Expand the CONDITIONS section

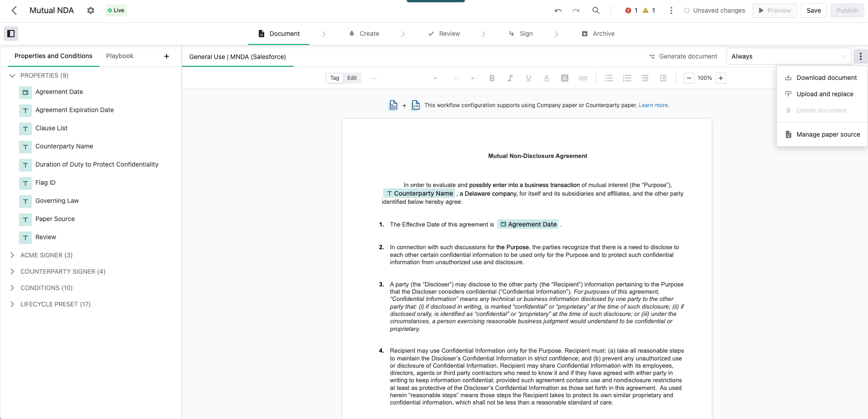pyautogui.click(x=12, y=288)
